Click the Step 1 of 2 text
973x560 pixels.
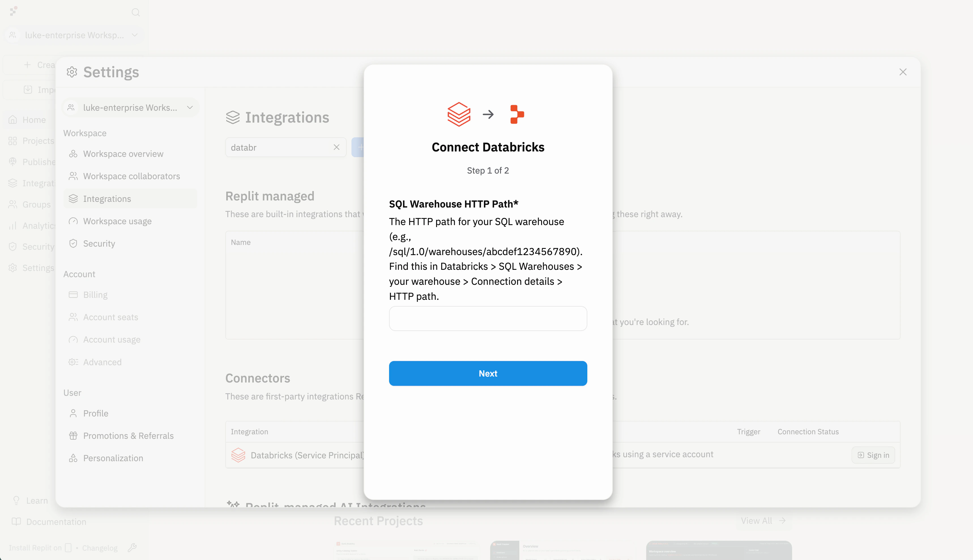click(488, 170)
